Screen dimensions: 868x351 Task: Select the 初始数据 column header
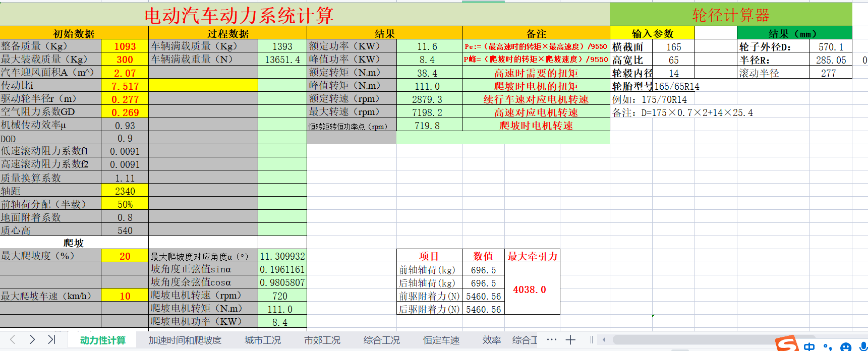[x=74, y=33]
